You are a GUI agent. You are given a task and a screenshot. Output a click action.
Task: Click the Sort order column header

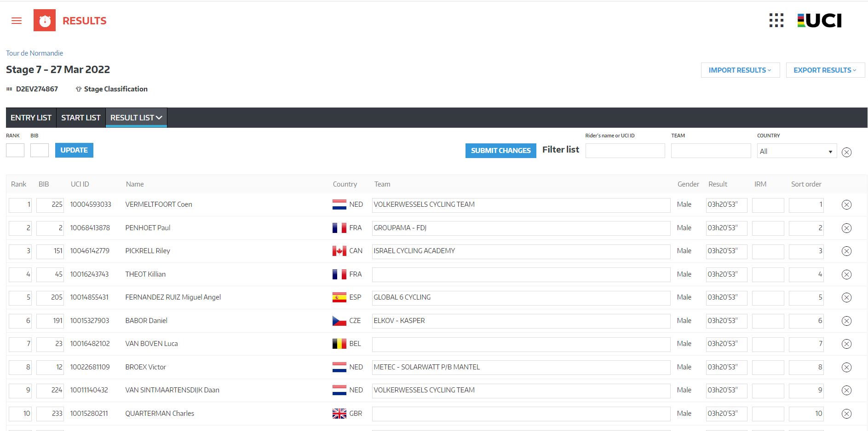click(x=806, y=184)
